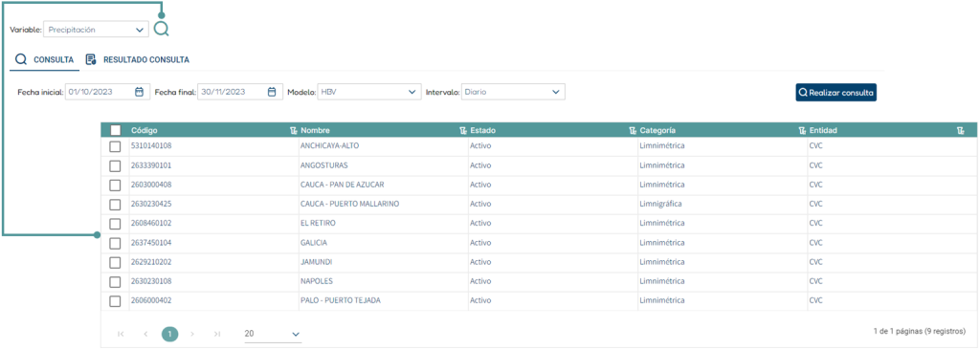Click the CAUCA - PAN DE AZUCAR name
The height and width of the screenshot is (350, 980).
[342, 185]
